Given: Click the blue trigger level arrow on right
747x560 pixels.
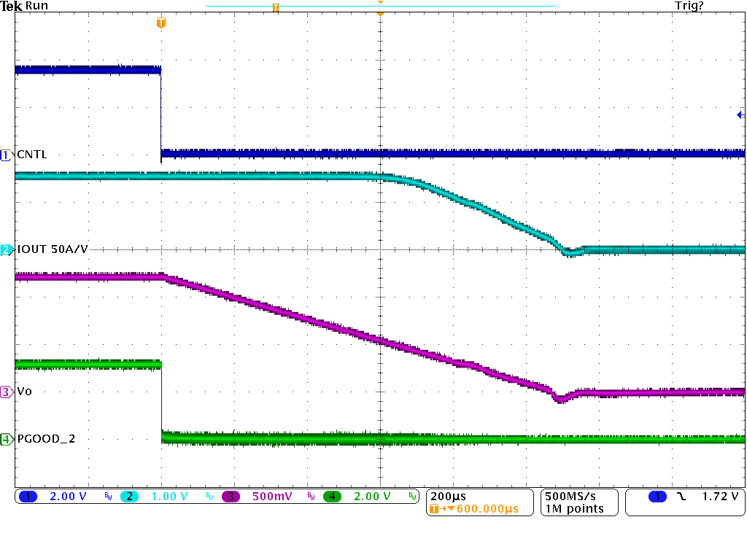Looking at the screenshot, I should coord(740,114).
